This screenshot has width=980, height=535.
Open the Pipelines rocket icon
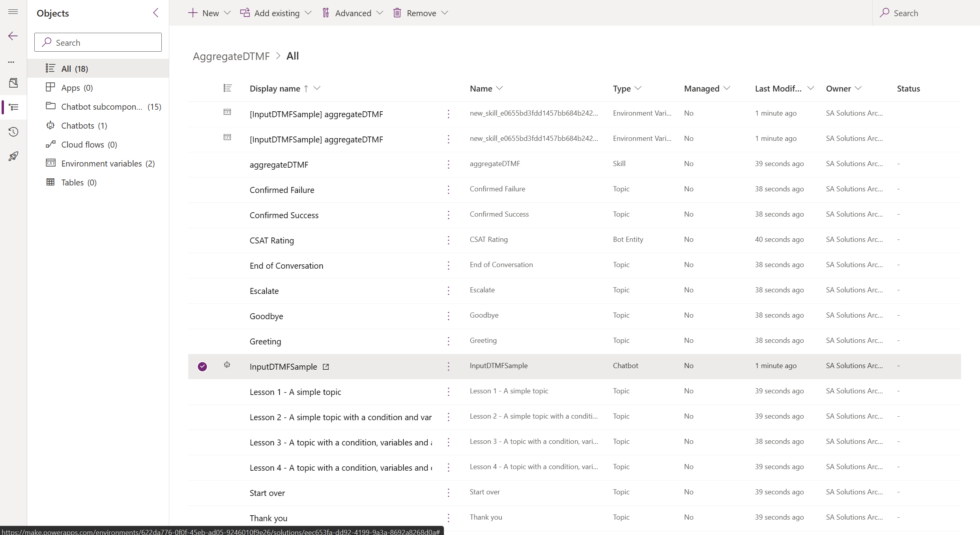[x=13, y=156]
